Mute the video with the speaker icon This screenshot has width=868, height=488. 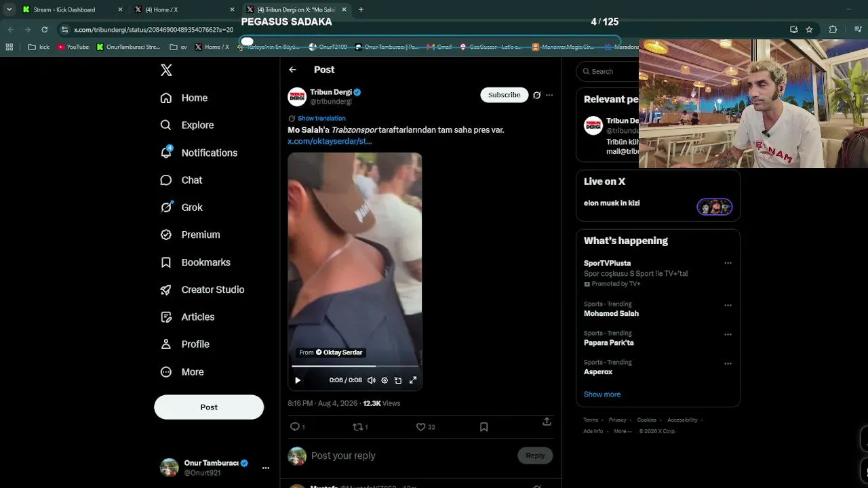click(x=371, y=380)
